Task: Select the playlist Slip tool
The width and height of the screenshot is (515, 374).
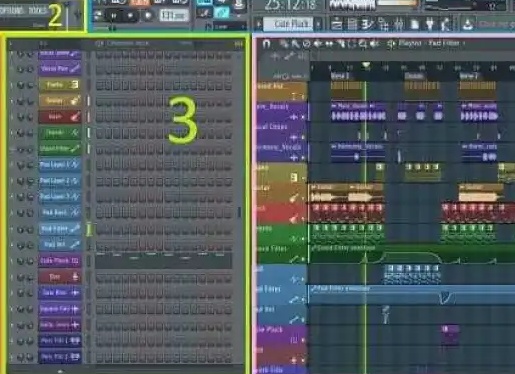Action: [330, 44]
